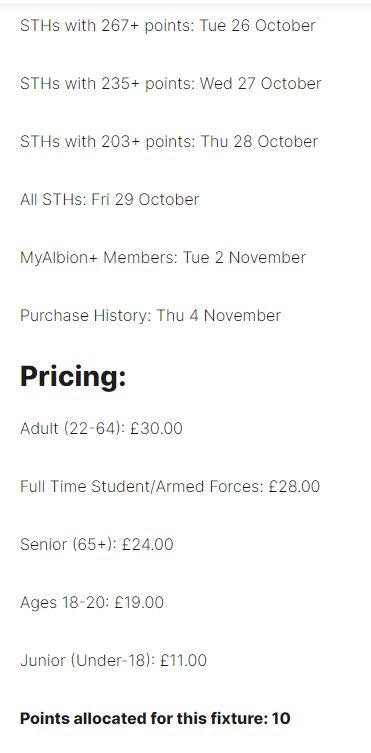The width and height of the screenshot is (371, 753).
Task: Click the 'STHs with 203+ points' line
Action: pyautogui.click(x=169, y=142)
